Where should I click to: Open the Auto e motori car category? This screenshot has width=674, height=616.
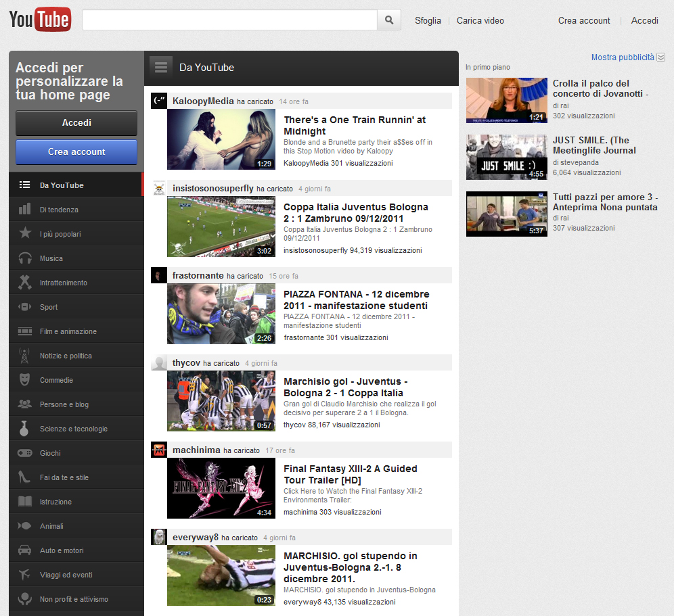[x=62, y=550]
